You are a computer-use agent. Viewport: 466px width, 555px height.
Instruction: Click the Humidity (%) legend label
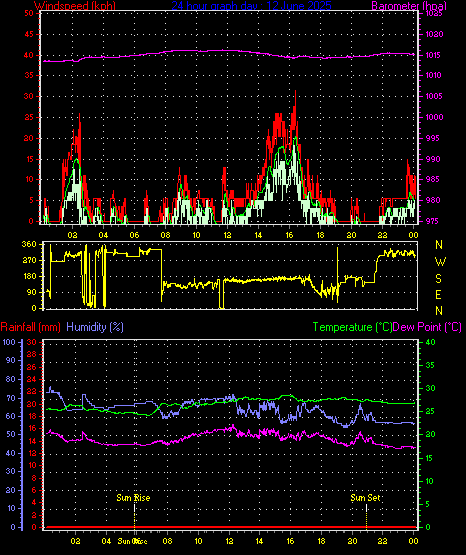pyautogui.click(x=95, y=327)
